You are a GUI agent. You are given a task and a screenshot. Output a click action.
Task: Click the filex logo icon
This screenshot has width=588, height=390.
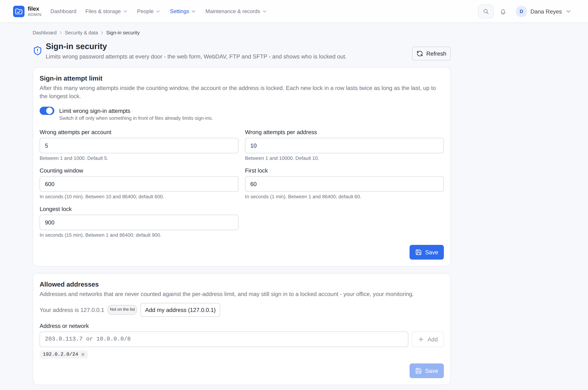pos(19,11)
